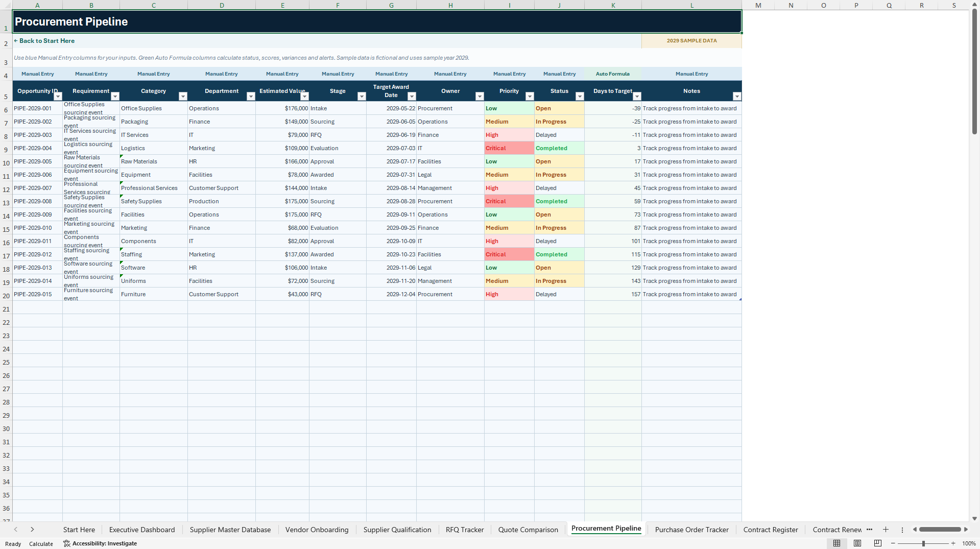Show more sheet tabs ellipsis icon

tap(869, 530)
